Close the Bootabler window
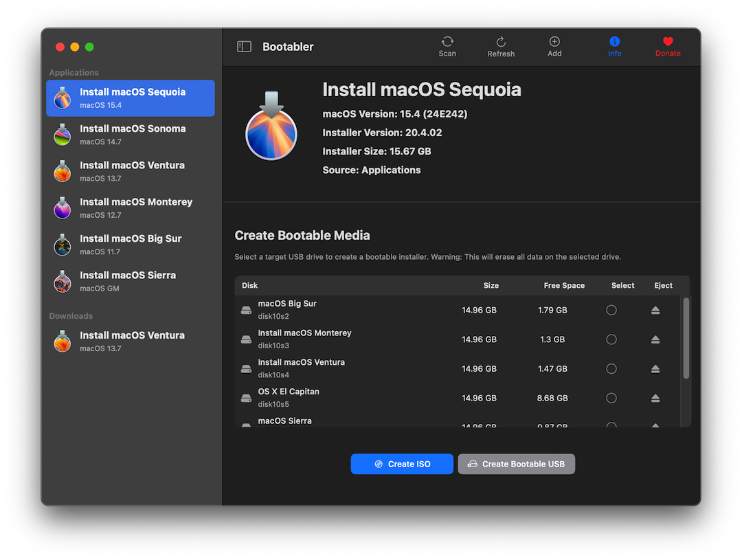This screenshot has height=560, width=742. 60,47
